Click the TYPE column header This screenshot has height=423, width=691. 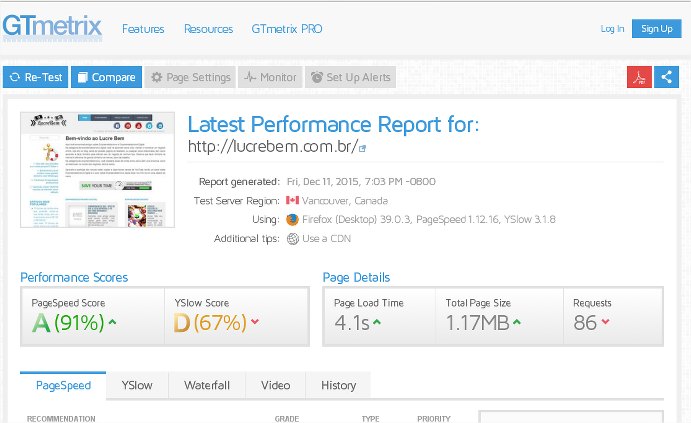click(370, 419)
